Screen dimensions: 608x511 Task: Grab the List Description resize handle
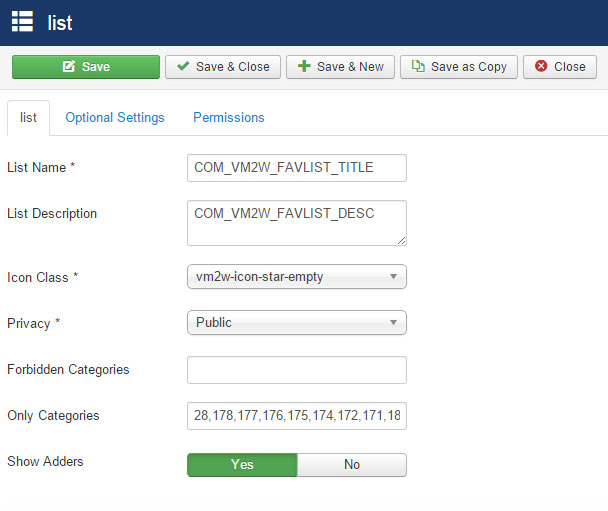pos(402,241)
